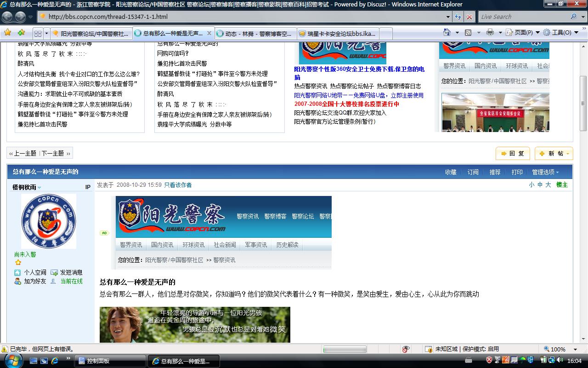Image resolution: width=588 pixels, height=368 pixels.
Task: Click the printer icon in the command bar
Action: tap(490, 33)
